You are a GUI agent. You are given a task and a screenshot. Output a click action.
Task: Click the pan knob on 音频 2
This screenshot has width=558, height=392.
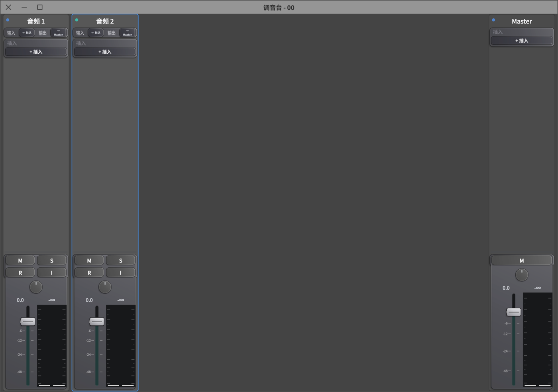[x=105, y=287]
